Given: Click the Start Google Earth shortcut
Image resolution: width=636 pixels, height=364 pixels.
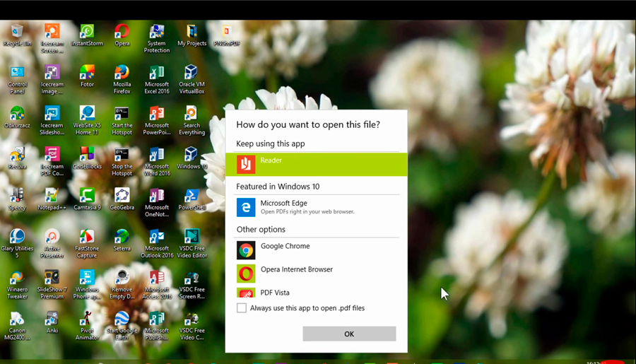Looking at the screenshot, I should click(122, 326).
